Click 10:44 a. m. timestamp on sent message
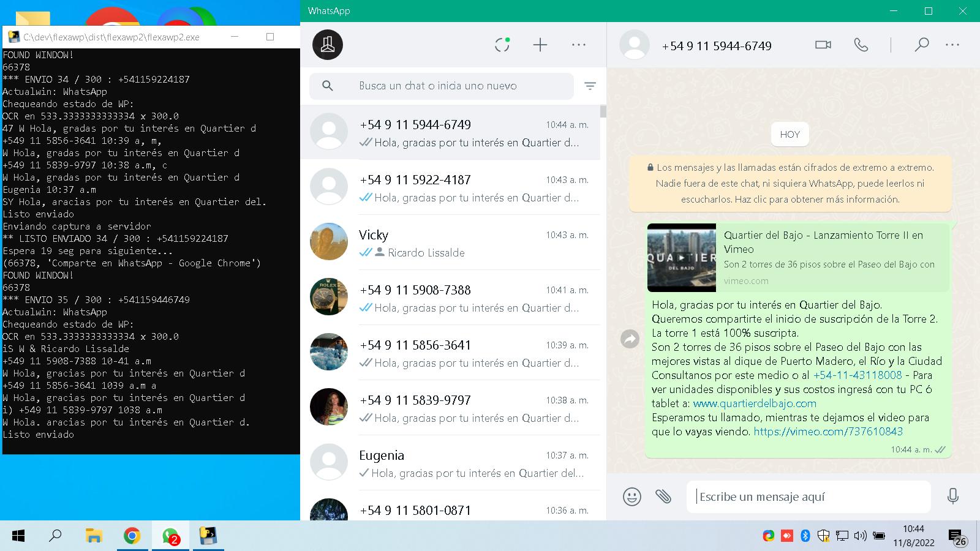This screenshot has height=551, width=980. click(911, 449)
